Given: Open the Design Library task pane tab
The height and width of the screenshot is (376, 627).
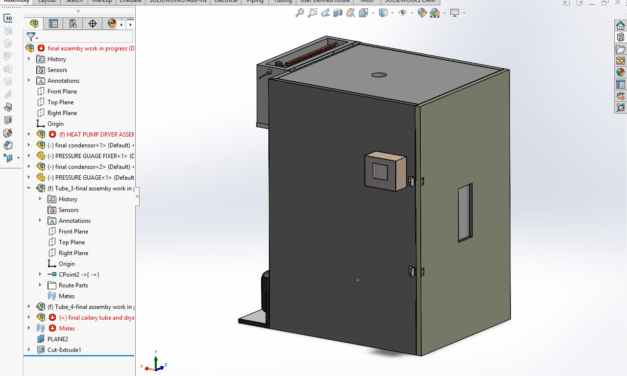Looking at the screenshot, I should click(x=620, y=37).
